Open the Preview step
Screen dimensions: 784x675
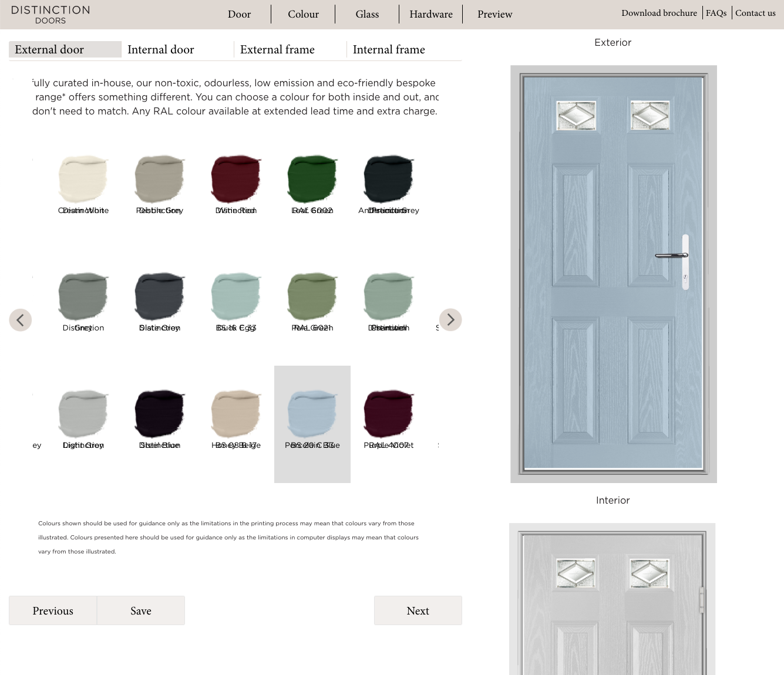[x=495, y=14]
